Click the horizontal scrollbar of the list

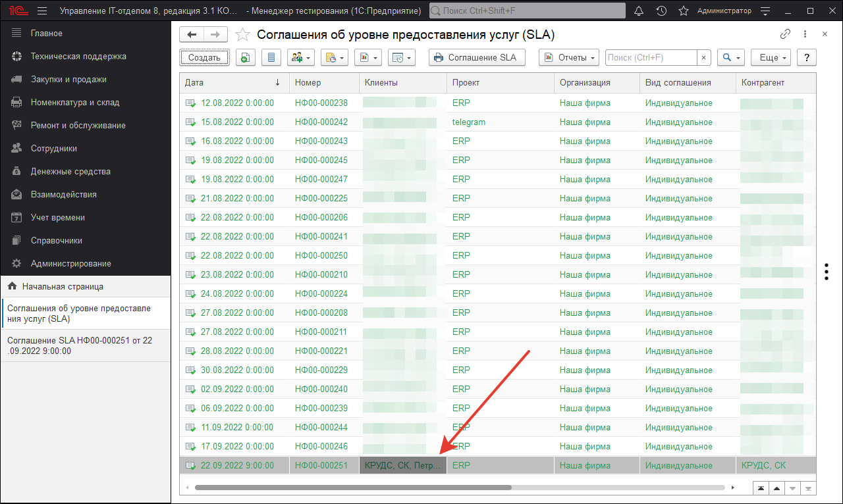click(352, 488)
